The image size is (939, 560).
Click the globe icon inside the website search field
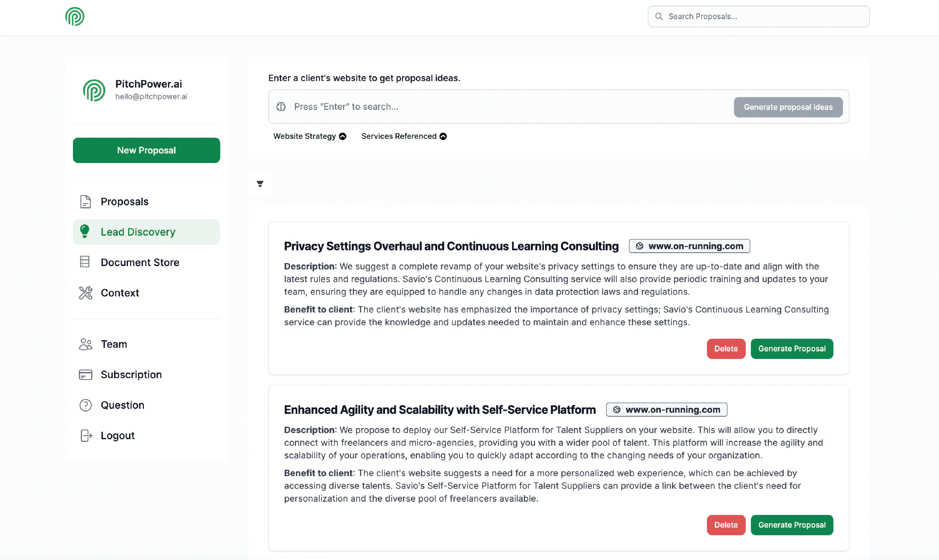click(281, 107)
